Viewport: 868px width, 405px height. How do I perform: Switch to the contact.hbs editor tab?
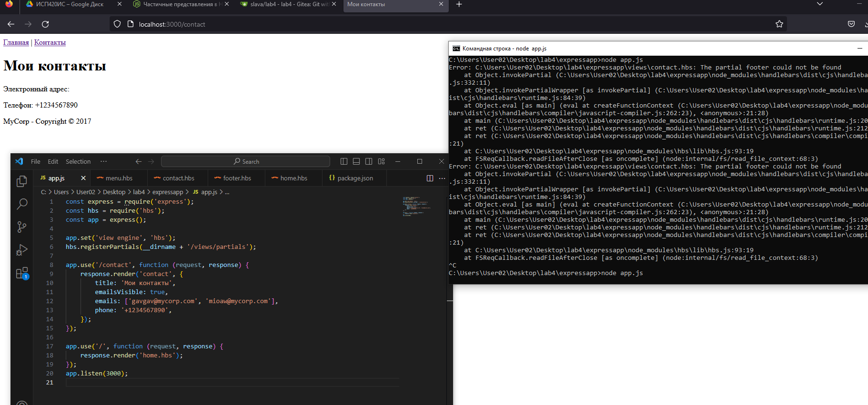(x=178, y=178)
